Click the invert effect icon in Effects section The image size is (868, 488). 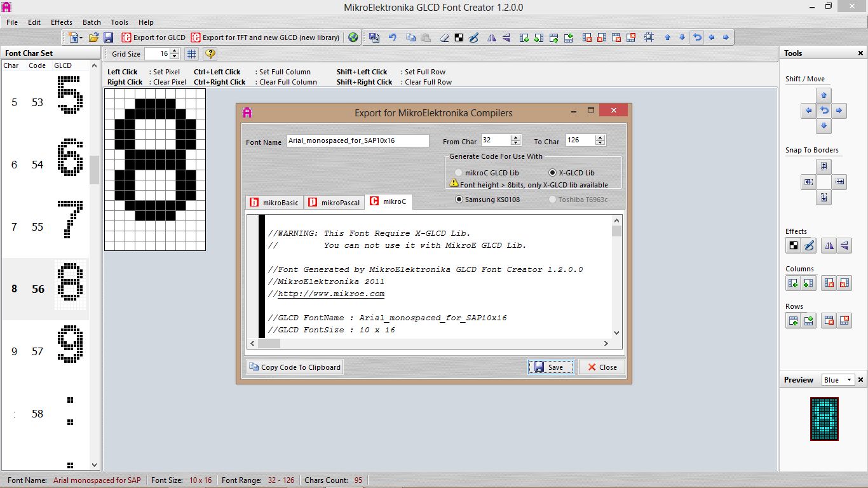tap(793, 245)
